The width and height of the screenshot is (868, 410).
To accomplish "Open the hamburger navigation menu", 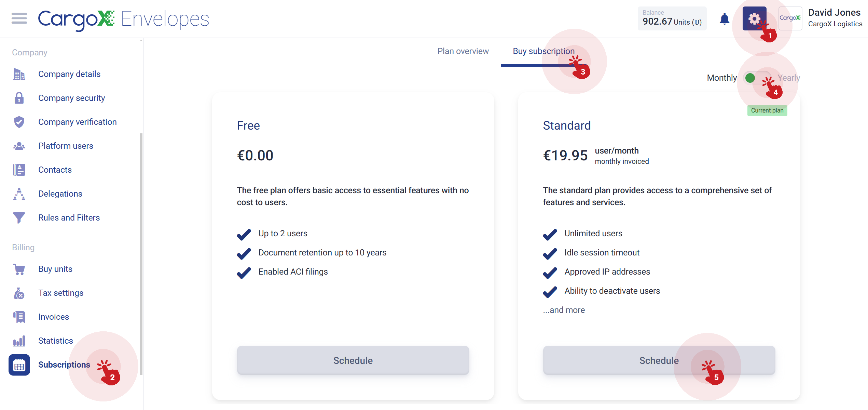I will click(19, 18).
